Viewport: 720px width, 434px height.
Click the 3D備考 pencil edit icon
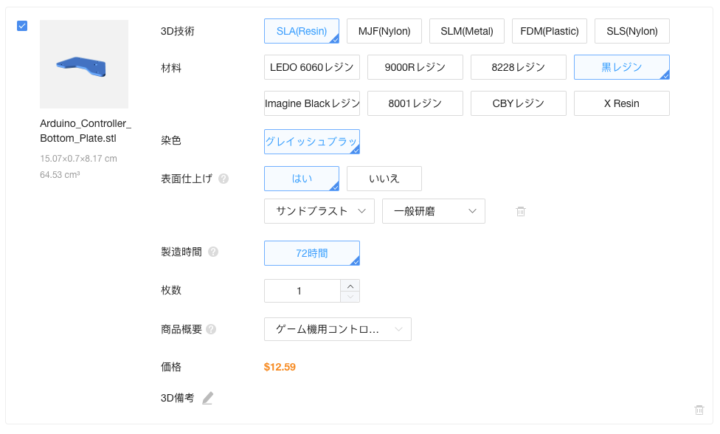pyautogui.click(x=208, y=398)
